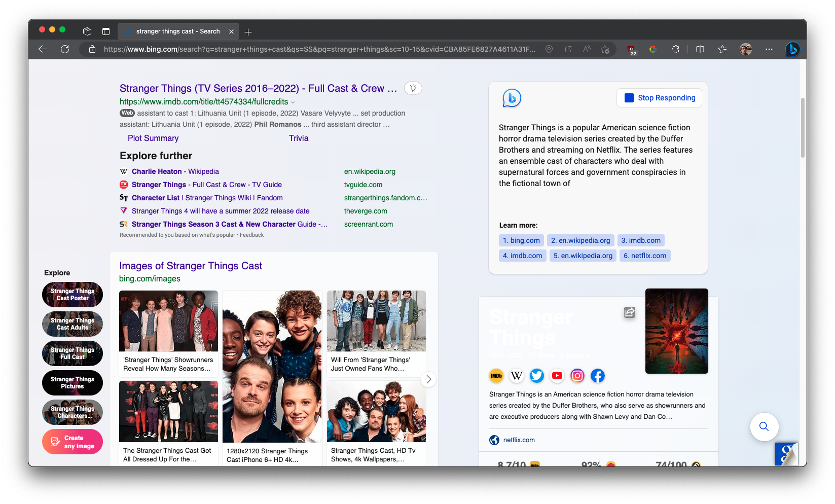
Task: Show more cast images with the right arrow
Action: click(x=428, y=379)
